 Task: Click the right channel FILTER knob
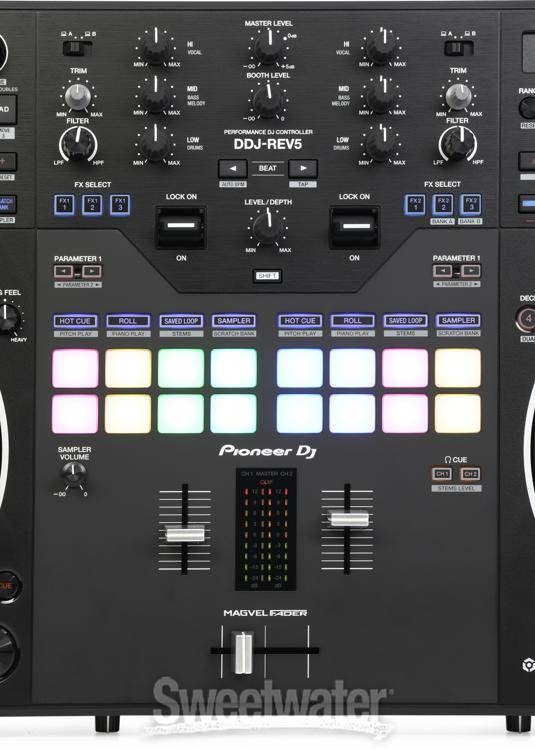458,144
